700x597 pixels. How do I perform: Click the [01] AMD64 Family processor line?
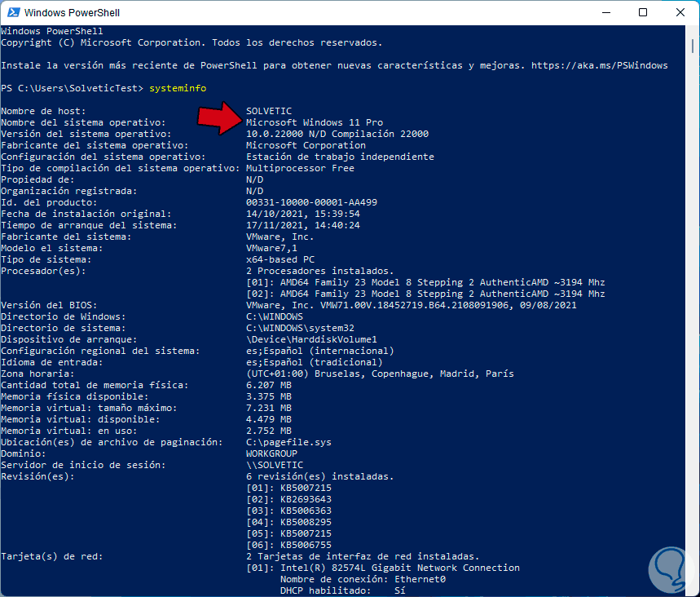tap(425, 282)
